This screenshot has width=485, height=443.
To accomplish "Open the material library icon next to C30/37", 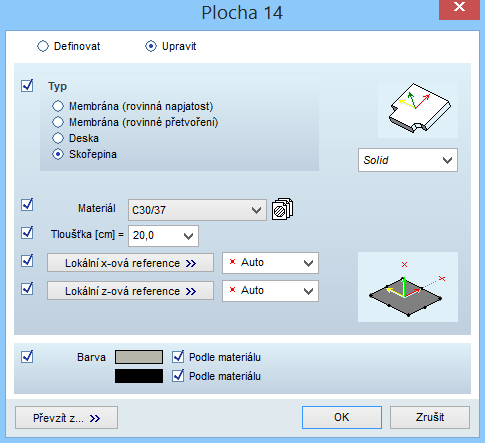I will pyautogui.click(x=282, y=209).
